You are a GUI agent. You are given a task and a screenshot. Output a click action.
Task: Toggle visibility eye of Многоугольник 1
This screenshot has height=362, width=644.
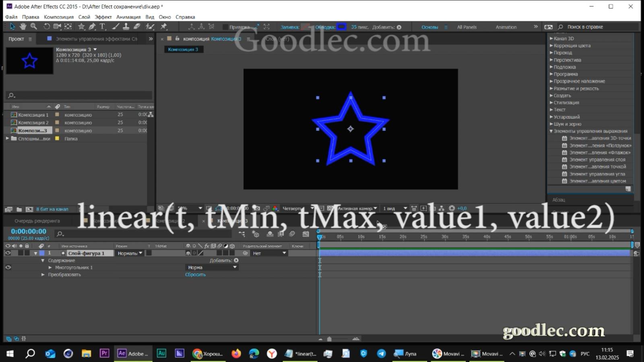pos(8,267)
